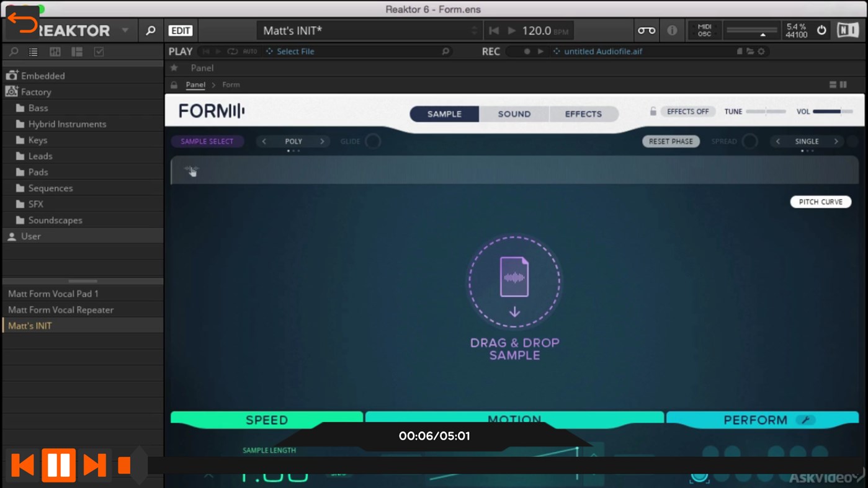Toggle the effects lock icon
This screenshot has height=488, width=868.
pyautogui.click(x=653, y=112)
